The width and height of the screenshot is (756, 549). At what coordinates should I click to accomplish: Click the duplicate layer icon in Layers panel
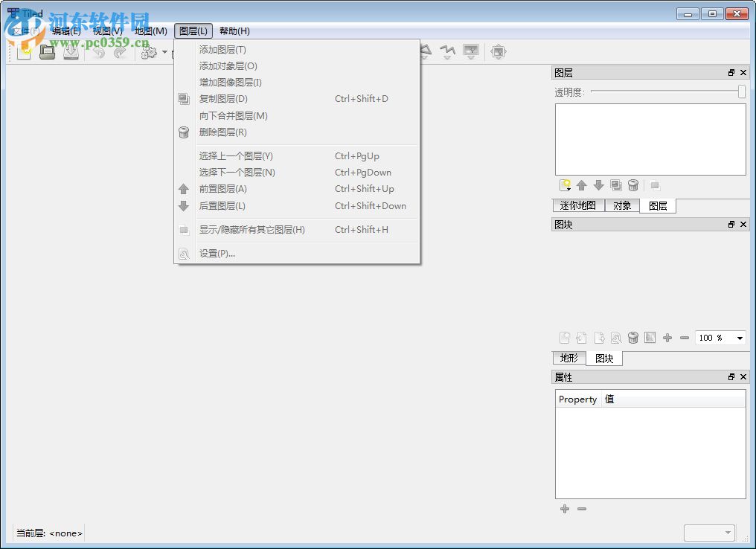coord(615,184)
